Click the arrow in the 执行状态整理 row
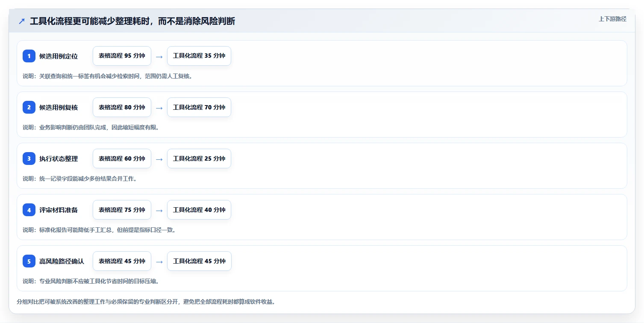This screenshot has height=323, width=644. [159, 159]
